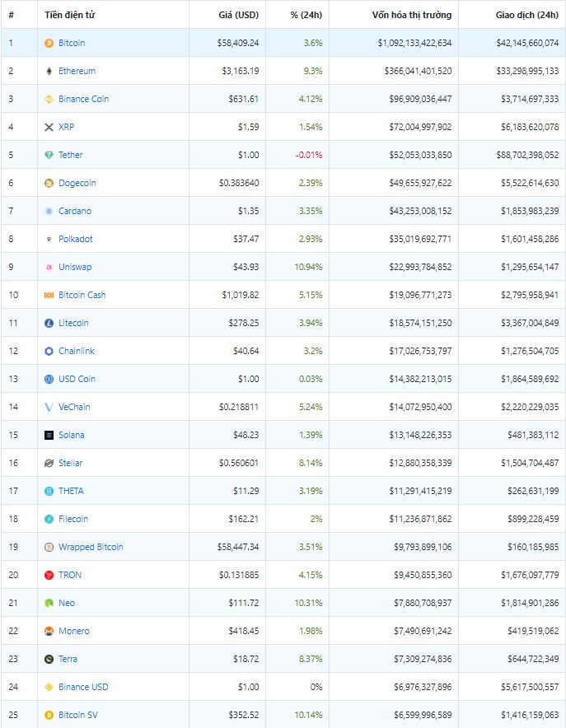
Task: Open the Wrapped Bitcoin link
Action: coord(91,547)
